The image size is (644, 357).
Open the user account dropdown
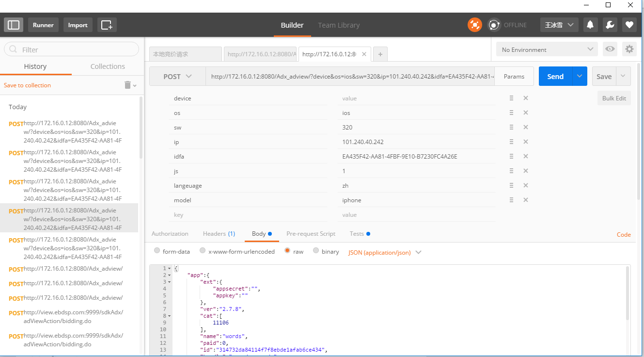coord(559,25)
